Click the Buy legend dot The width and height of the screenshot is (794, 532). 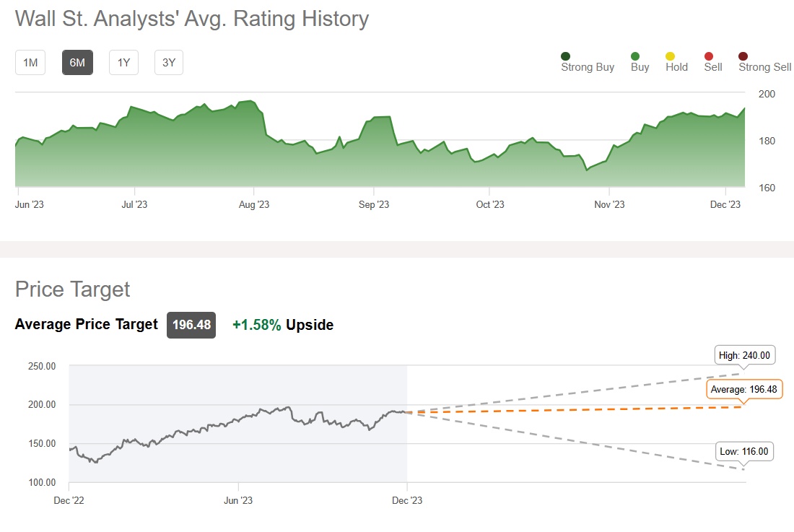click(635, 56)
